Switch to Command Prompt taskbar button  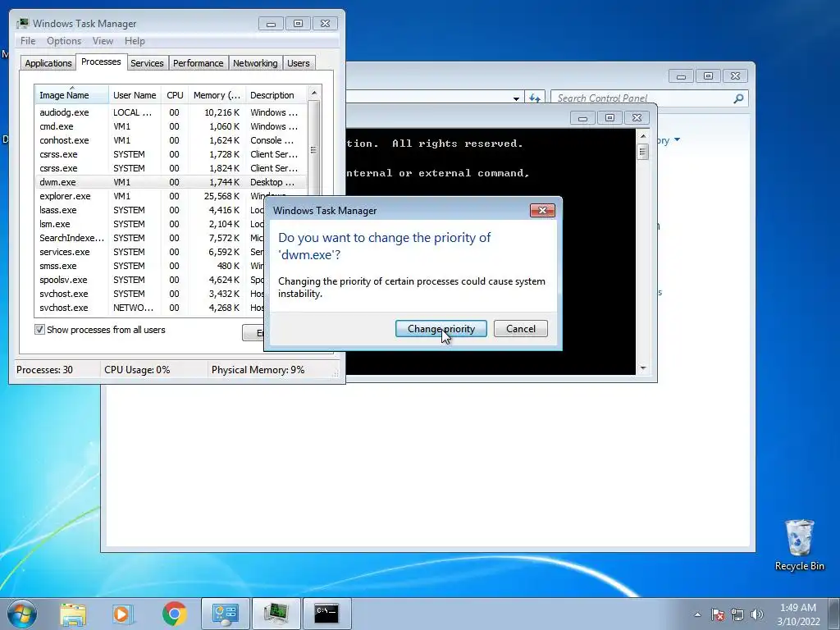326,614
